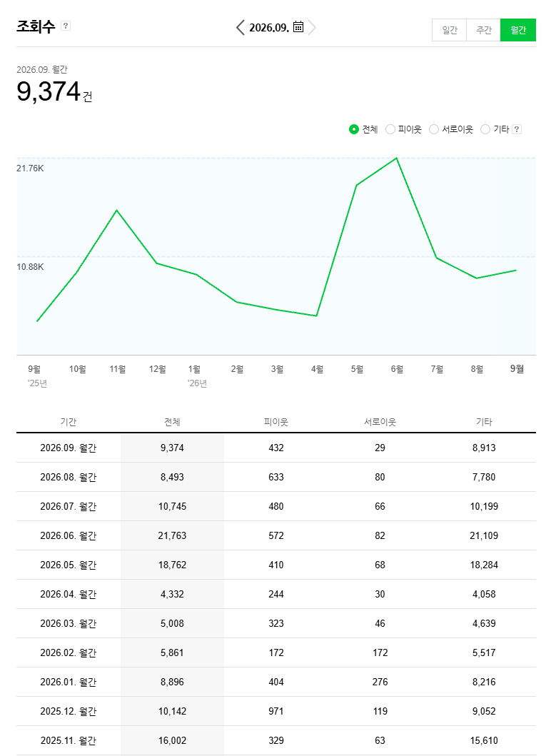
Task: Click the 10,199 기타 value cell
Action: click(484, 507)
